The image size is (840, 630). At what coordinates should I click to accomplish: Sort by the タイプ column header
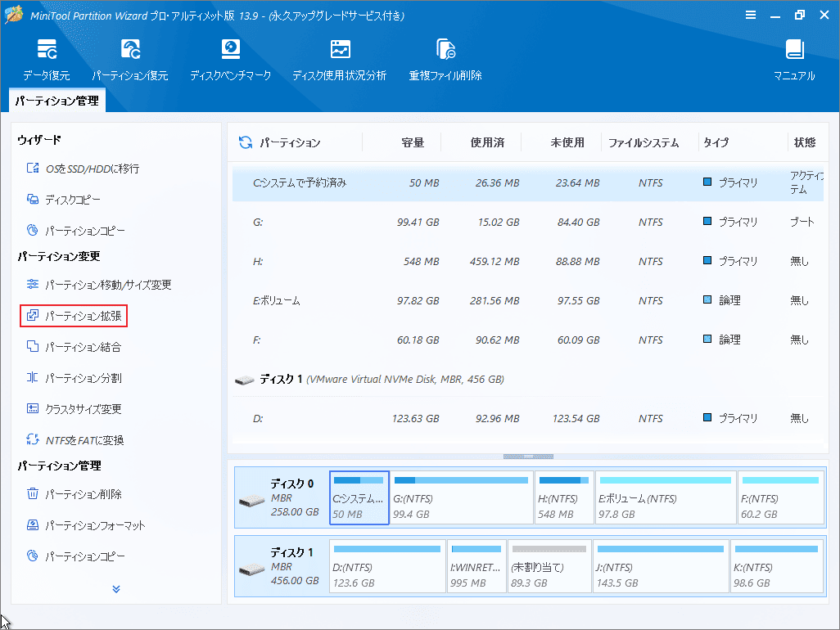(716, 142)
